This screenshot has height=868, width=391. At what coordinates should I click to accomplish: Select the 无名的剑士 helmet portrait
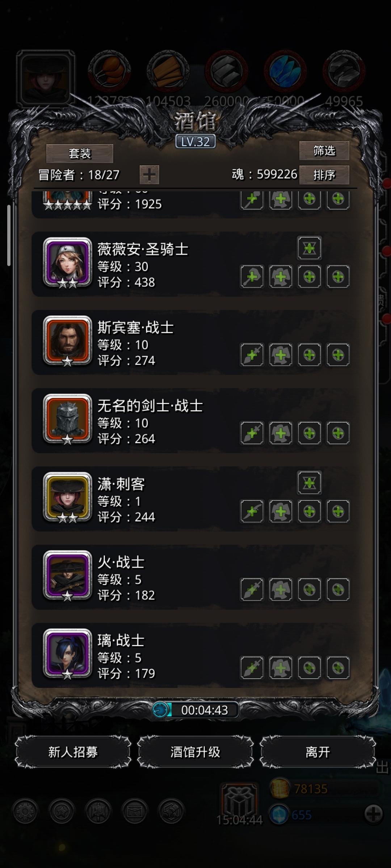coord(67,419)
